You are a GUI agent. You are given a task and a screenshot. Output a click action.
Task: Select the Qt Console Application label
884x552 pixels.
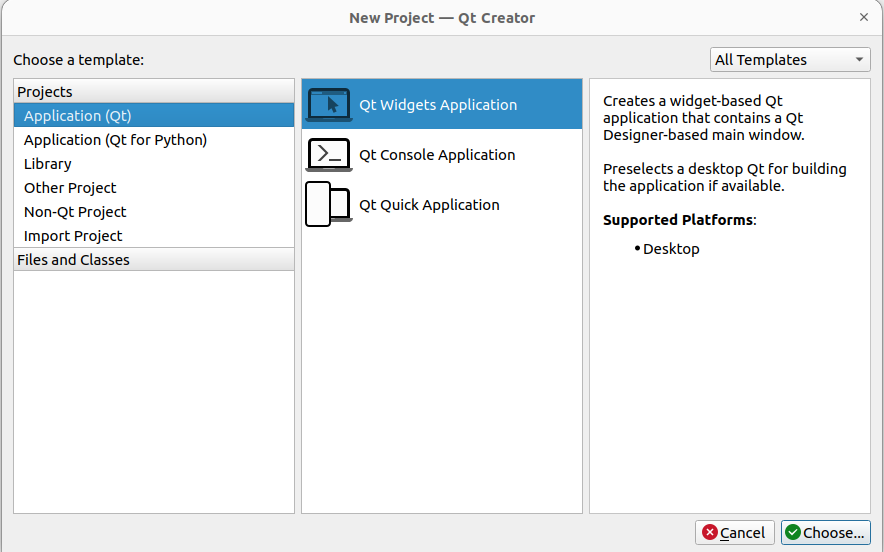tap(437, 154)
